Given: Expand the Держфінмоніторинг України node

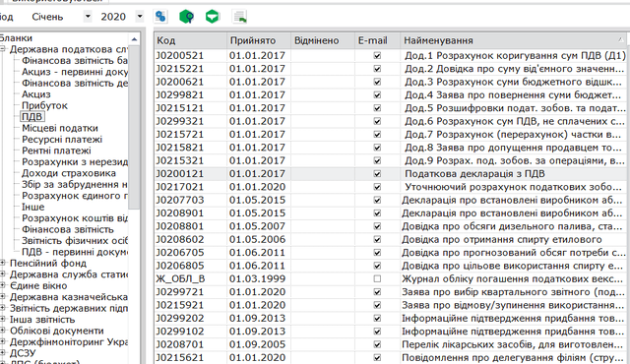Looking at the screenshot, I should tap(2, 342).
